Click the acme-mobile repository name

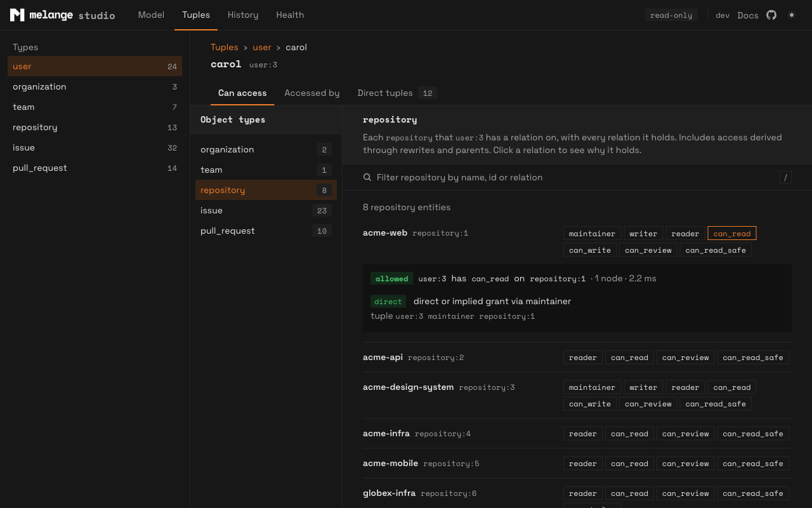(390, 464)
